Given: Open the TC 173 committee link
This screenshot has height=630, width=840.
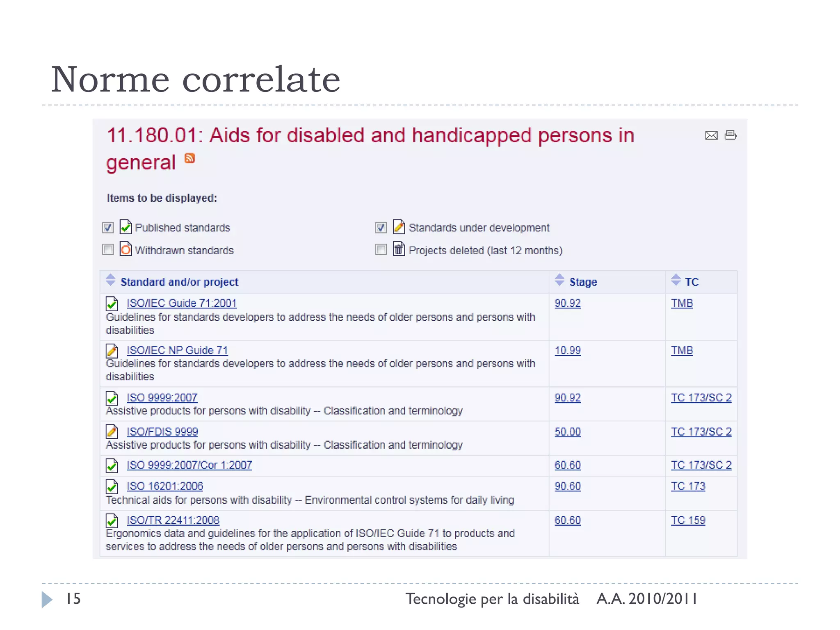Looking at the screenshot, I should coord(688,486).
